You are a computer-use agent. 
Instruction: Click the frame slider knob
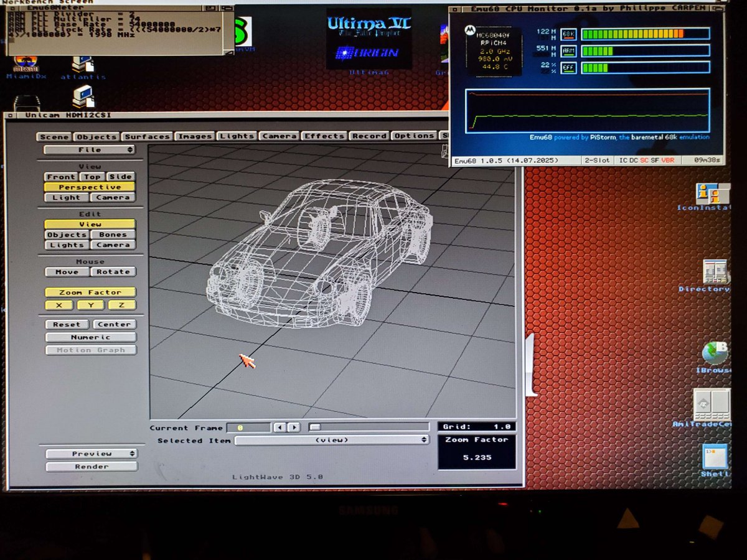pos(315,427)
